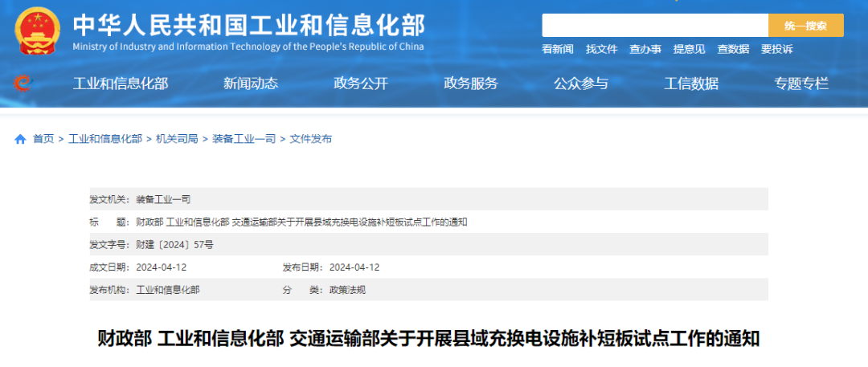Viewport: 868px width, 367px height.
Task: Go to 装备工业一司 in breadcrumb
Action: 244,140
